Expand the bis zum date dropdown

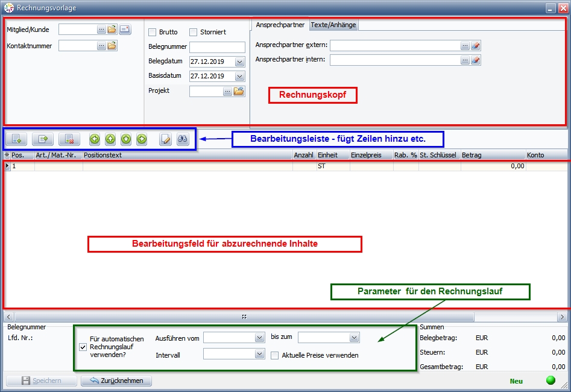[x=355, y=338]
